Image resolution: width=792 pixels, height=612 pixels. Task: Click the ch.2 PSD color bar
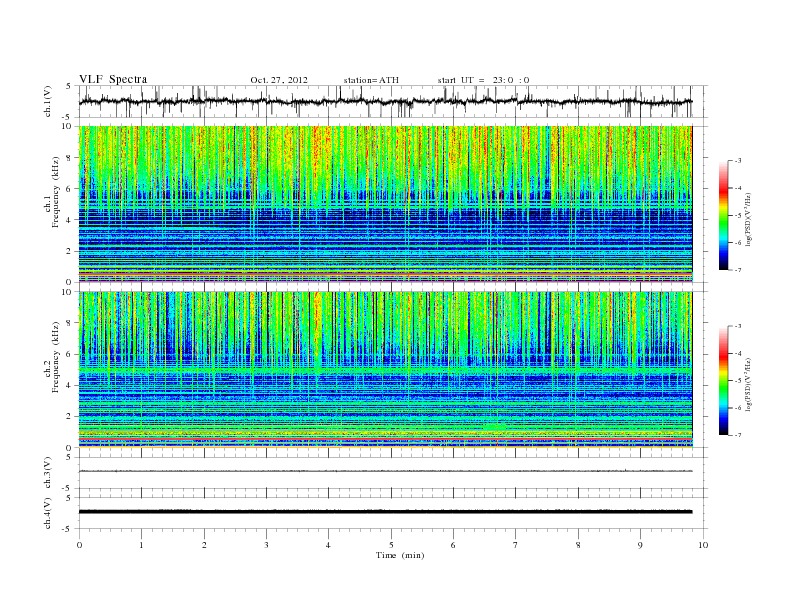[x=723, y=380]
